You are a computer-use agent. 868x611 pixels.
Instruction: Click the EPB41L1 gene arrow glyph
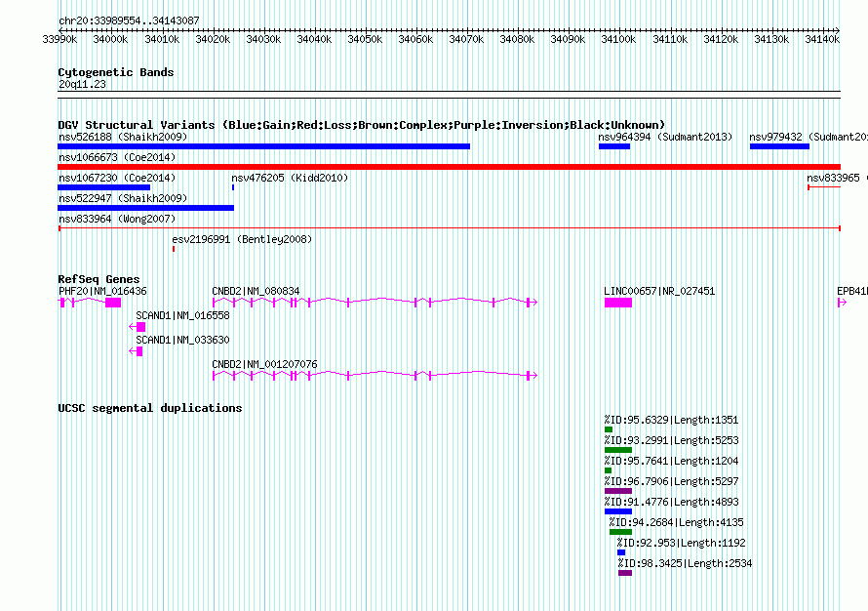pos(842,303)
